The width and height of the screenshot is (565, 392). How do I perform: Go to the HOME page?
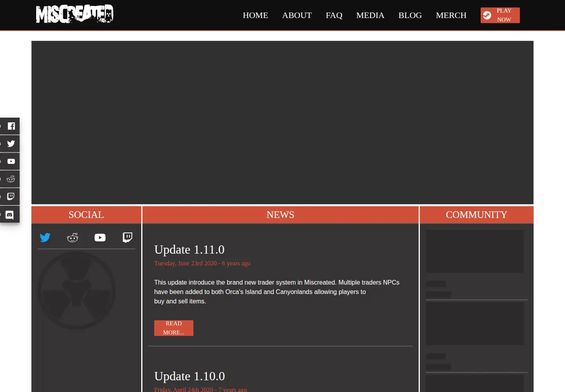click(255, 15)
